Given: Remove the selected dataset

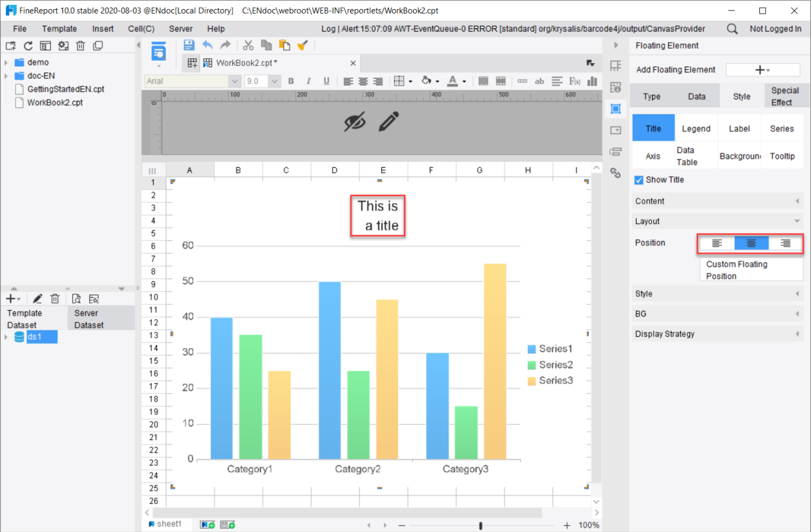Looking at the screenshot, I should coord(55,298).
